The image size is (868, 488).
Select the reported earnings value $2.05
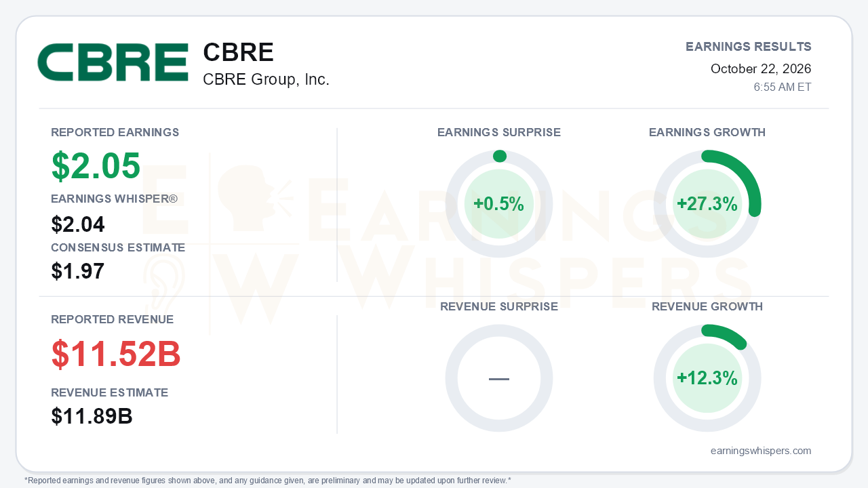point(96,166)
